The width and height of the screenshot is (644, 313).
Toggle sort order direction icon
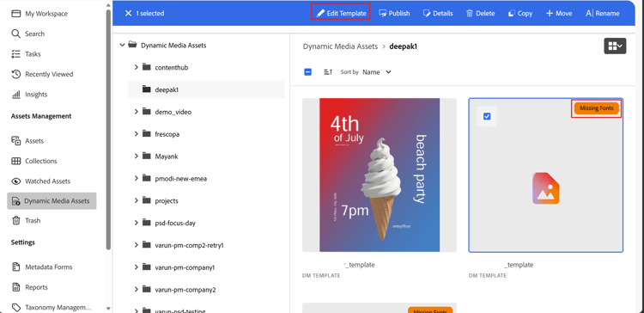(328, 72)
